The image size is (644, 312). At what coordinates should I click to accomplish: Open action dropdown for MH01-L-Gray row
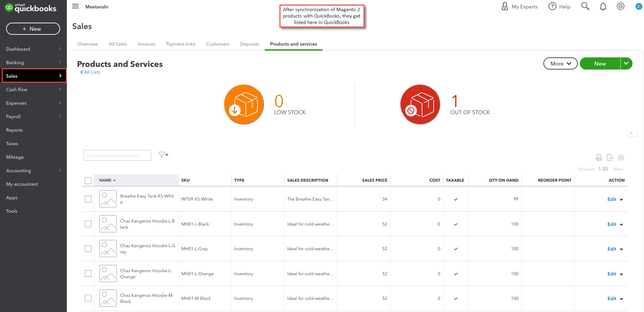coord(621,249)
